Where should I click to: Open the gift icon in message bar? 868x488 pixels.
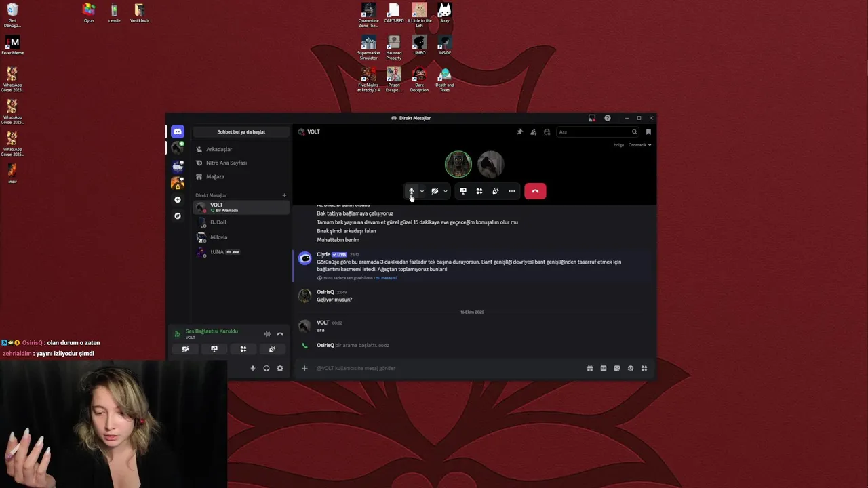tap(590, 368)
